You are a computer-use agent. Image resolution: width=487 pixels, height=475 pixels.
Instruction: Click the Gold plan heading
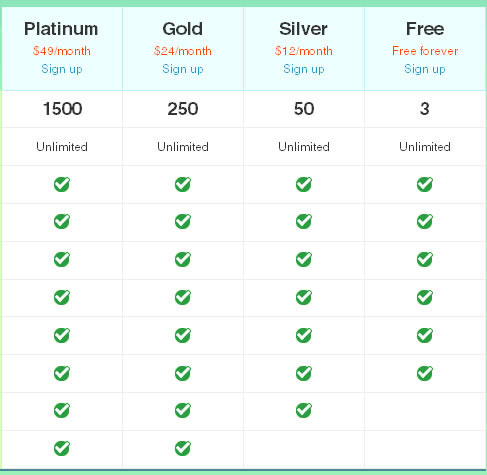point(183,29)
